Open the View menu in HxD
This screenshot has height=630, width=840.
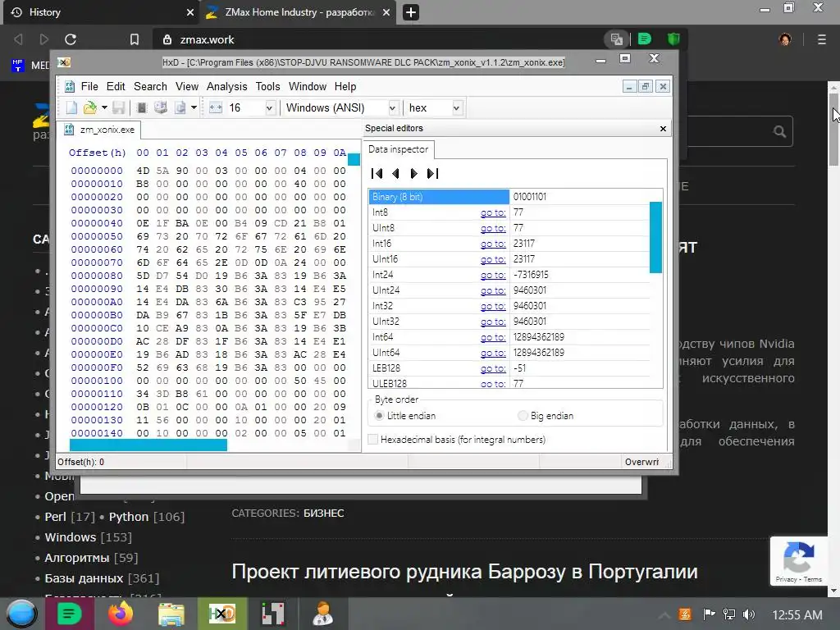(186, 86)
